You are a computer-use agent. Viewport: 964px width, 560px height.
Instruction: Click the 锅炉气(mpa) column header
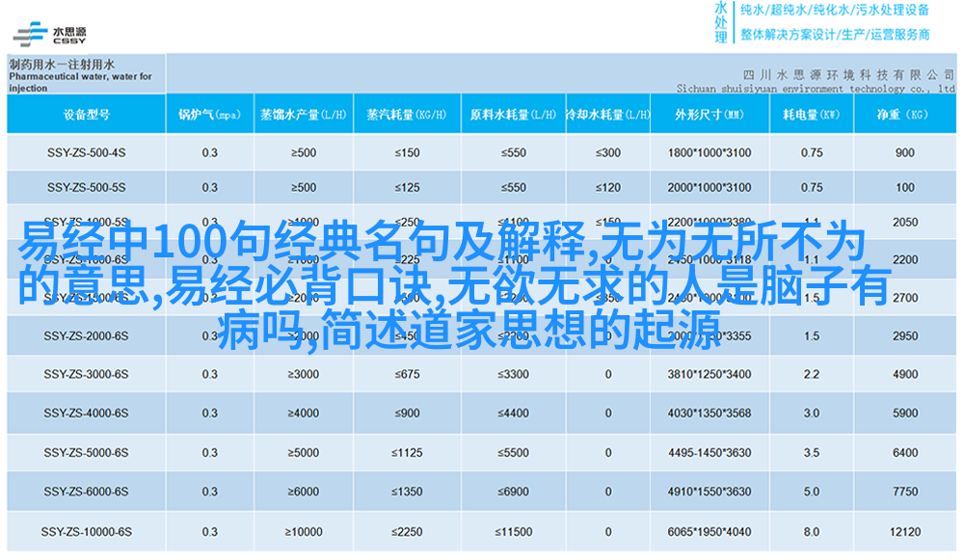pyautogui.click(x=209, y=115)
